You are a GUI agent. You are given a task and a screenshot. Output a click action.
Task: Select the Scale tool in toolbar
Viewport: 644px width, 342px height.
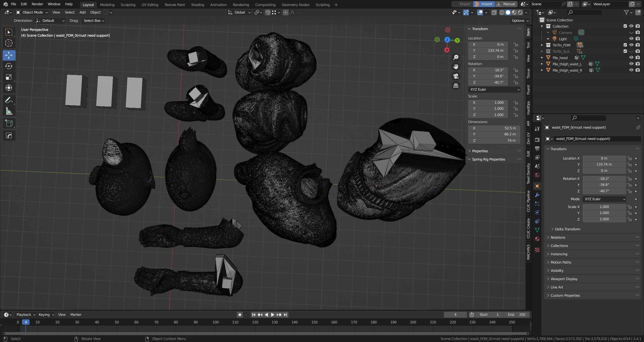[x=9, y=77]
